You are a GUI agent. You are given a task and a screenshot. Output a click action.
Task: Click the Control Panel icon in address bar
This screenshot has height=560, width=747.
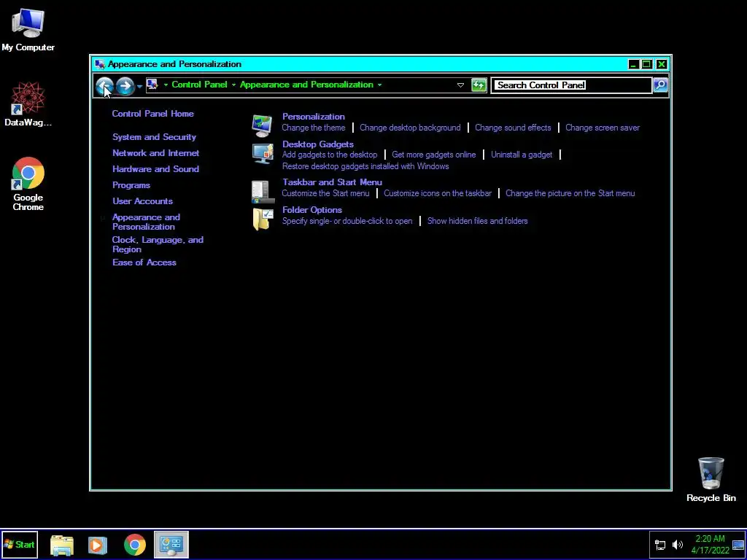coord(152,85)
